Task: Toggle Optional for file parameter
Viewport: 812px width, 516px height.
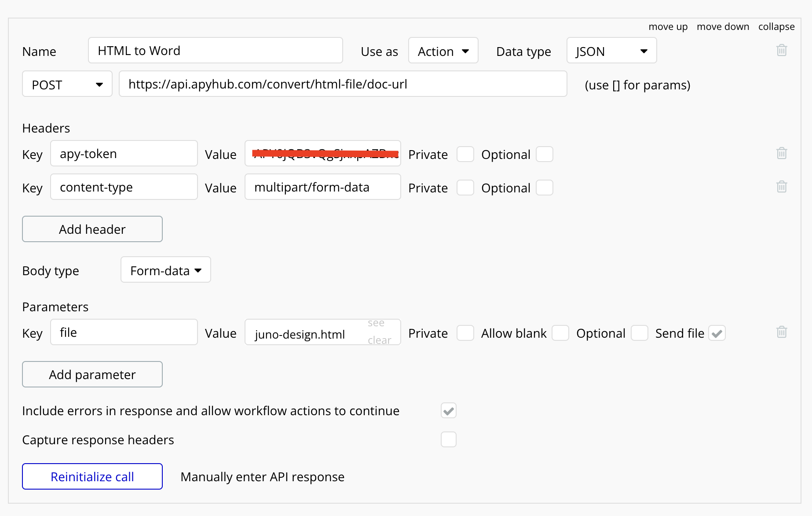Action: [639, 333]
